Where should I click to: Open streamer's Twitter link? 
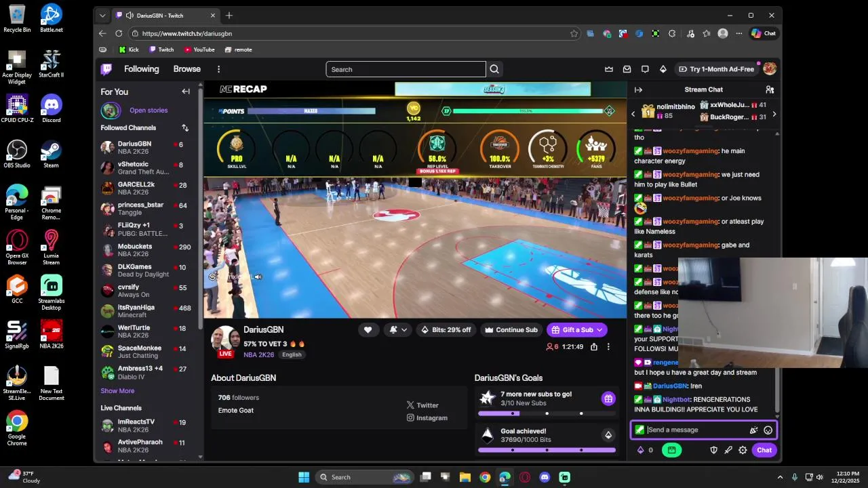(422, 405)
